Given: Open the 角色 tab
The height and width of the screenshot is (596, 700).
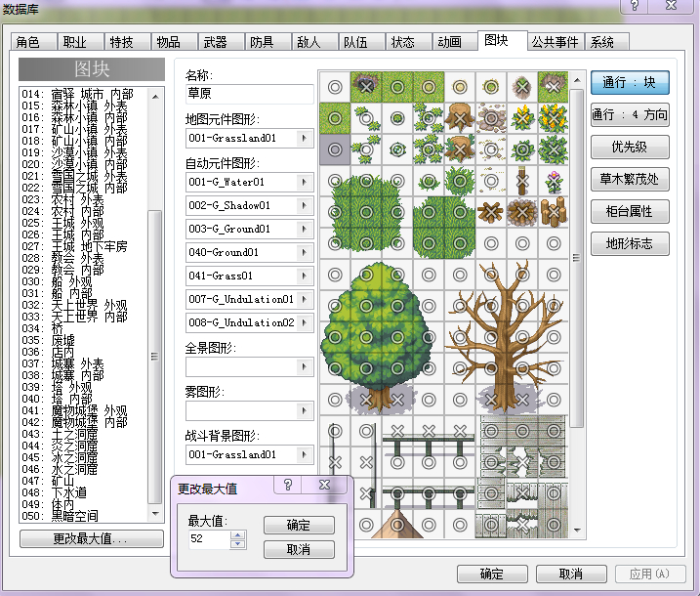Looking at the screenshot, I should [33, 42].
